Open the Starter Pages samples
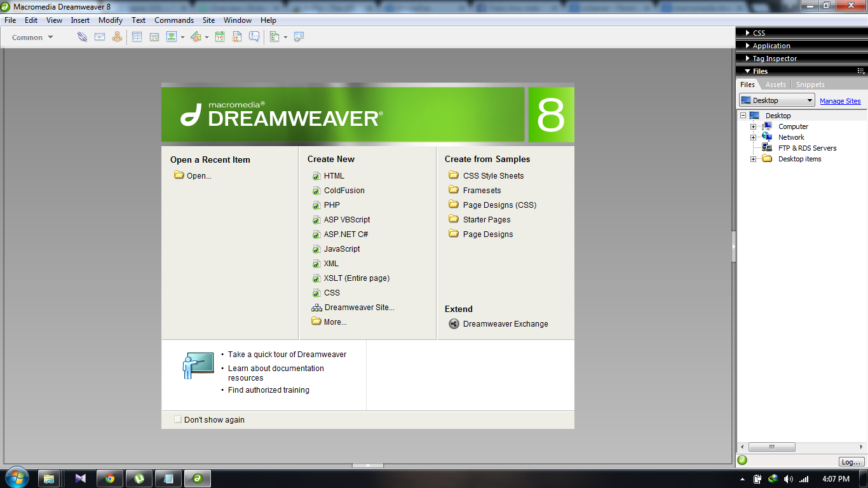 tap(487, 220)
